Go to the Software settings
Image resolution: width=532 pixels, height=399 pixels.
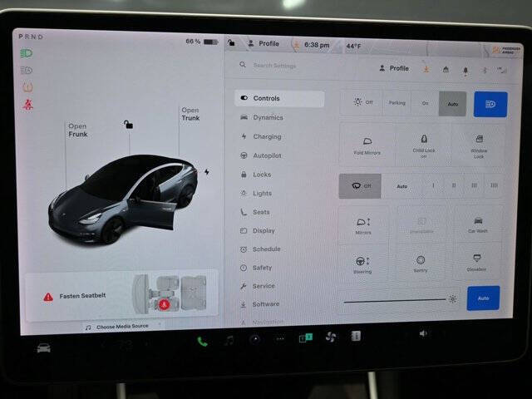coord(259,304)
